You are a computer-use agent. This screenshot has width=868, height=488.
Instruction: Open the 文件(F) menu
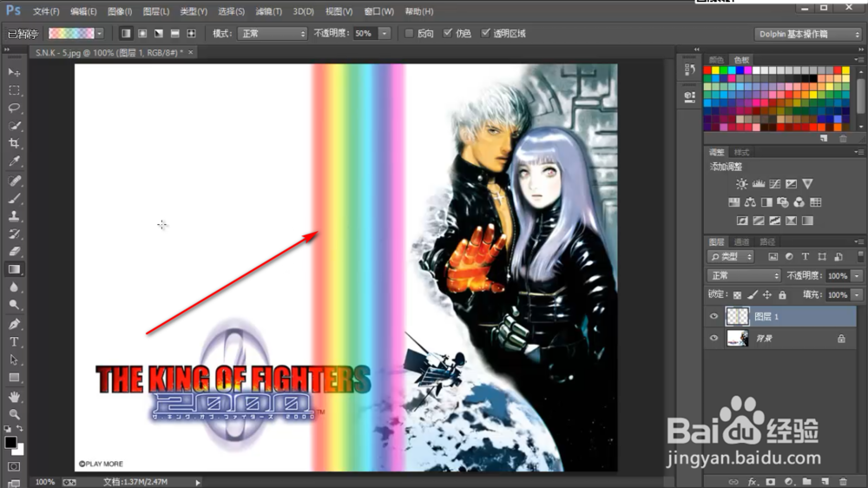[x=46, y=11]
